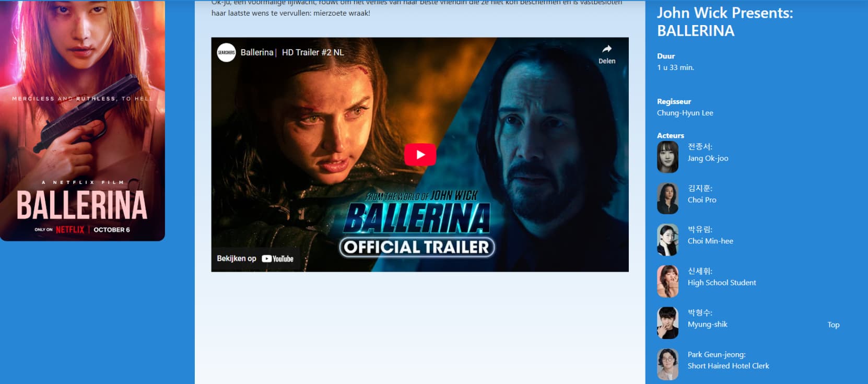Open actor photo for Choi Pro
This screenshot has height=384, width=868.
click(667, 199)
